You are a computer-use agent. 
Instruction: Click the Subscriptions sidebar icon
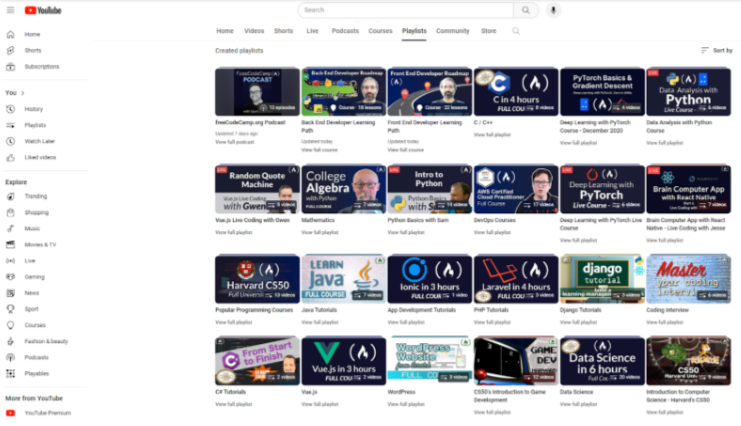(x=10, y=67)
